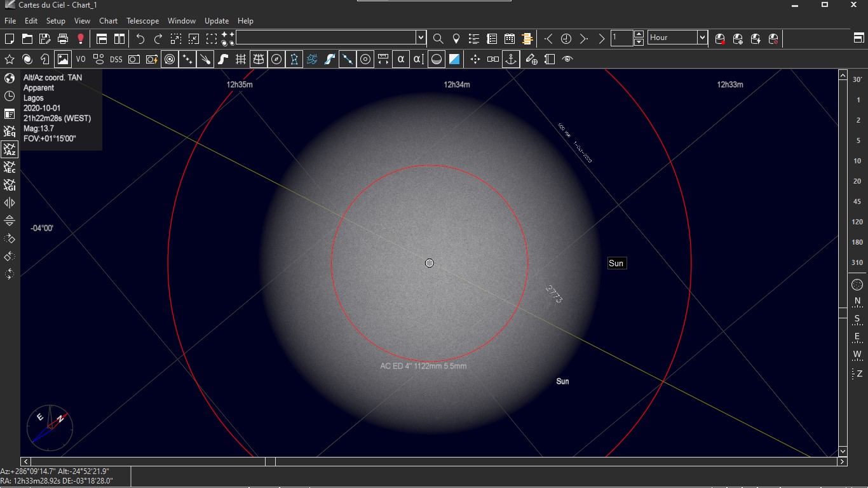Viewport: 868px width, 488px height.
Task: Set the chart to current time clock
Action: pos(566,39)
